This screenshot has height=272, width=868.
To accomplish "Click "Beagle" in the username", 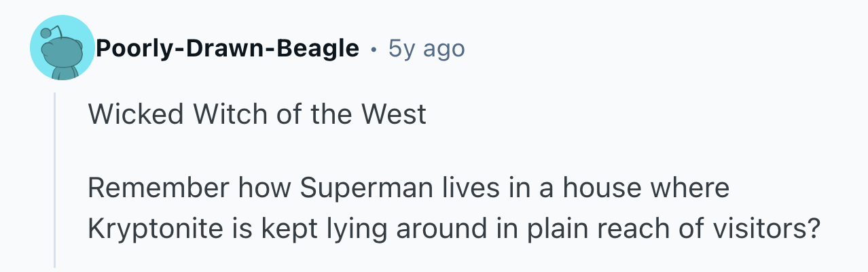I will [319, 48].
